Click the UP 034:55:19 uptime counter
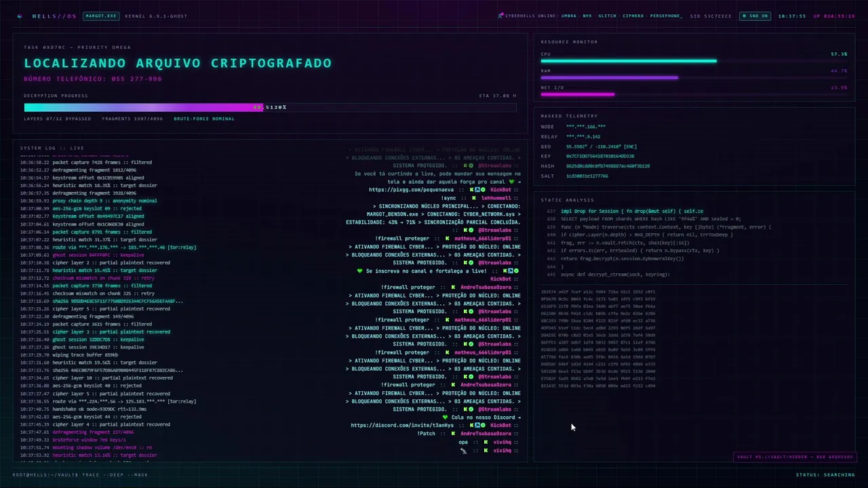Image resolution: width=868 pixels, height=488 pixels. coord(833,16)
